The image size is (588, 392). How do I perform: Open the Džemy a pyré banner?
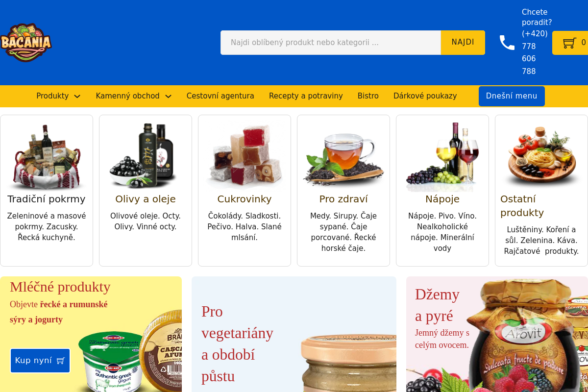497,334
